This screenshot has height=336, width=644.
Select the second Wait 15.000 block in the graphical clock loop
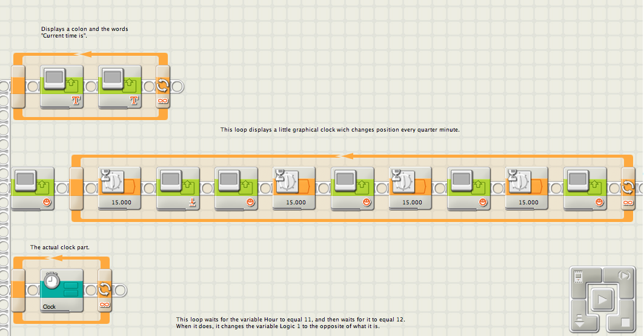coord(294,189)
